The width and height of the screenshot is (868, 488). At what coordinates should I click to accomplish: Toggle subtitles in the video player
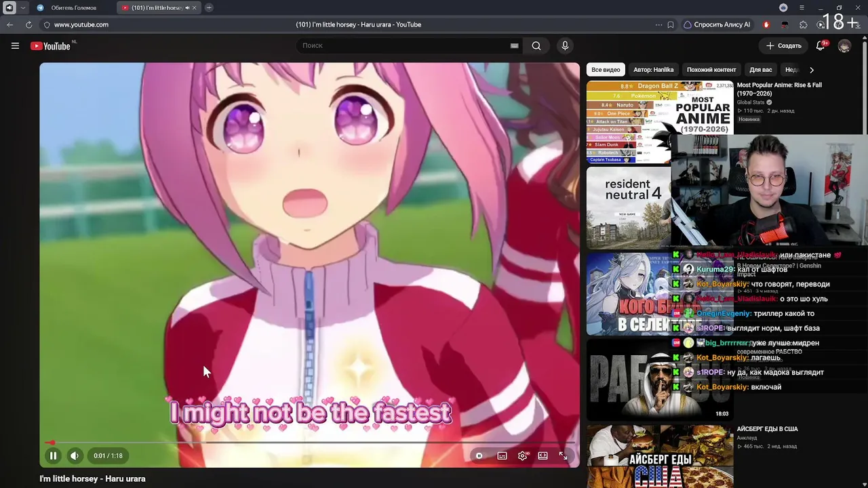click(502, 455)
